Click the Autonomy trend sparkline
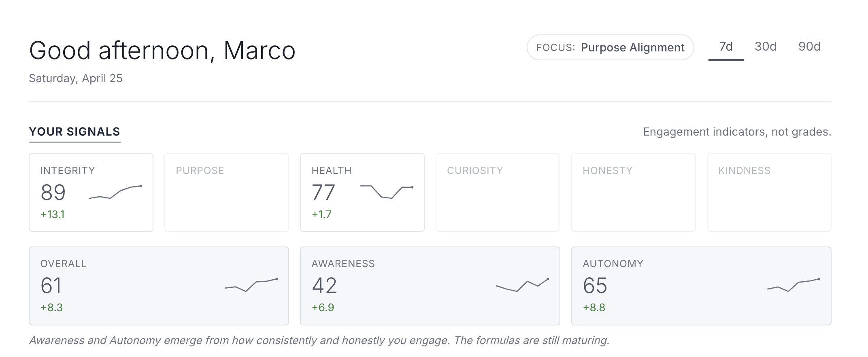 pyautogui.click(x=794, y=285)
